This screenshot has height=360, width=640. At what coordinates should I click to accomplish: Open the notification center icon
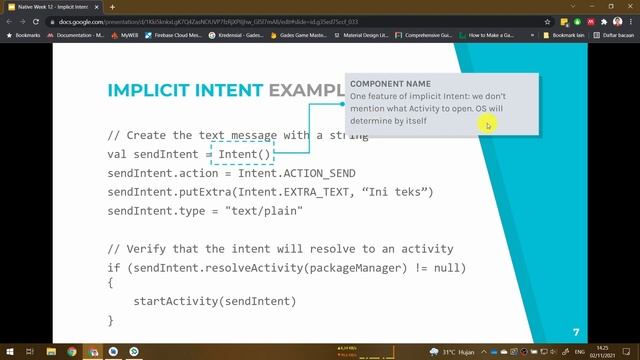click(627, 352)
